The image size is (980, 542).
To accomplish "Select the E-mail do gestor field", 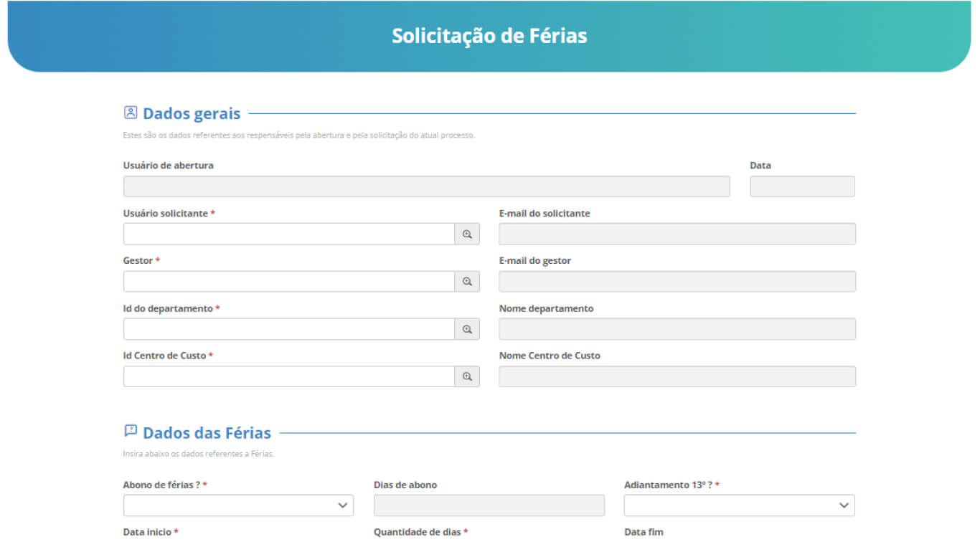I will click(677, 282).
